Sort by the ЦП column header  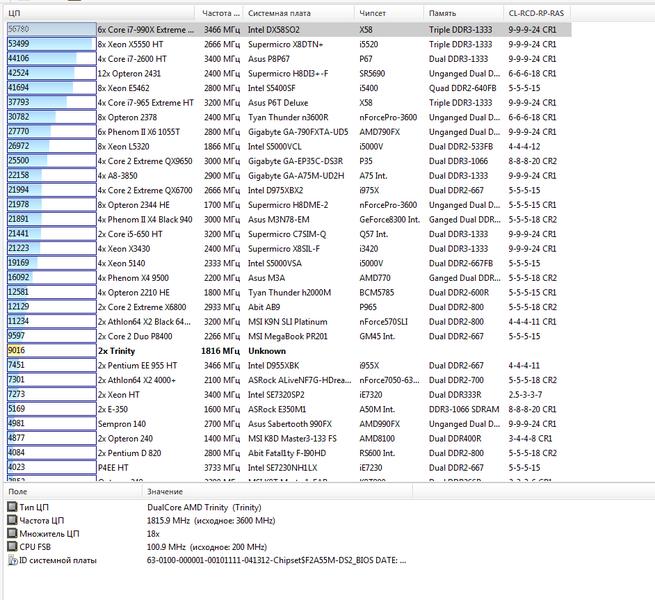tap(100, 13)
